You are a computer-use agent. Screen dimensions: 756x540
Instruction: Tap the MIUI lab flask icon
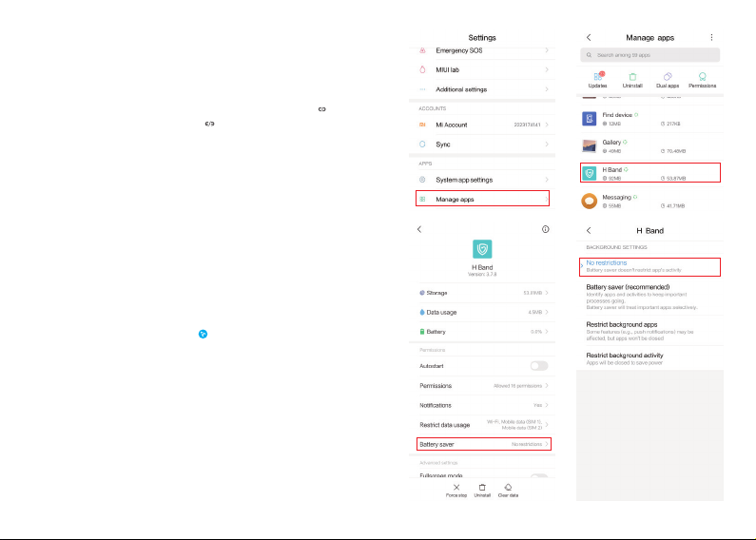pyautogui.click(x=422, y=69)
